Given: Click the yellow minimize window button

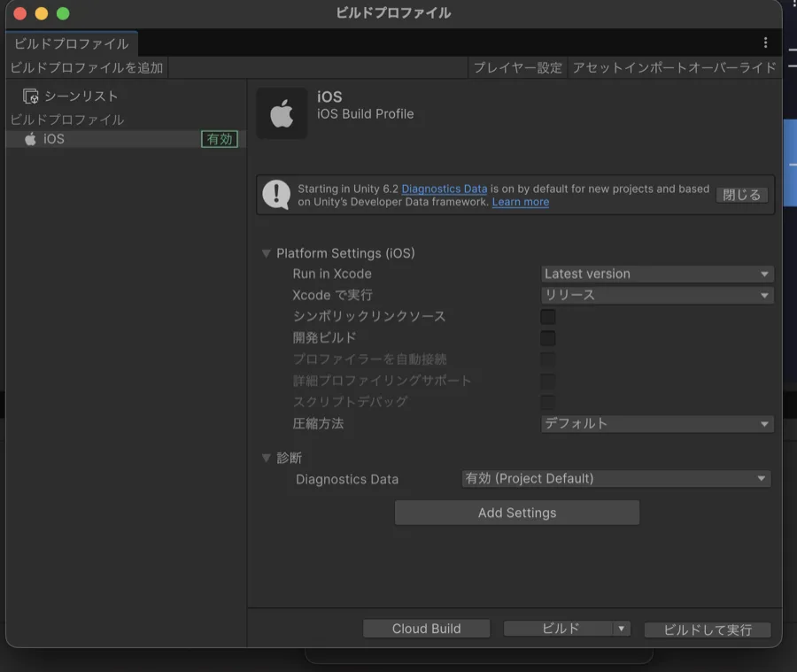Looking at the screenshot, I should click(42, 13).
